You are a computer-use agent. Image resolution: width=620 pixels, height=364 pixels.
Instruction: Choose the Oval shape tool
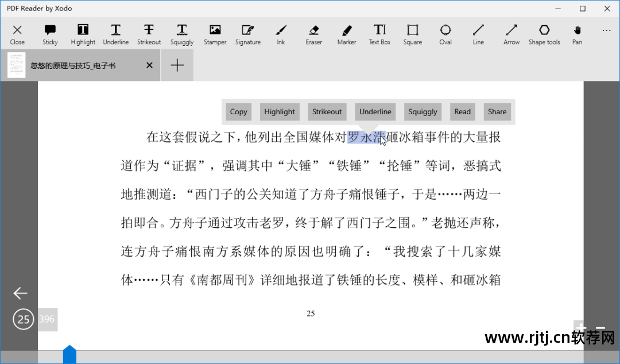click(445, 35)
